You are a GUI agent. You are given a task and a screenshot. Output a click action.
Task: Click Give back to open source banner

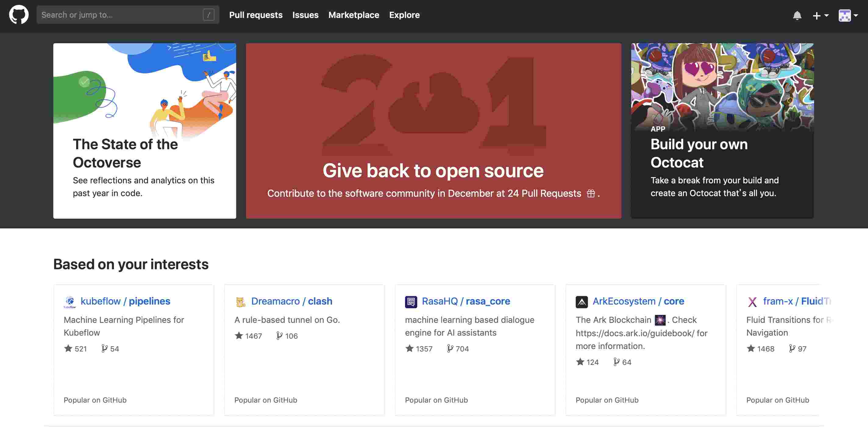coord(433,131)
